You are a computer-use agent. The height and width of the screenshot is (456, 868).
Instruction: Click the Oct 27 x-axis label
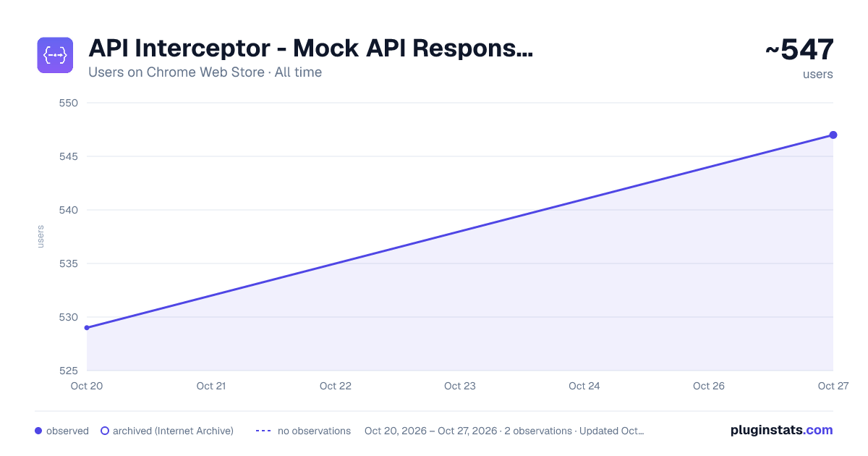pyautogui.click(x=833, y=386)
